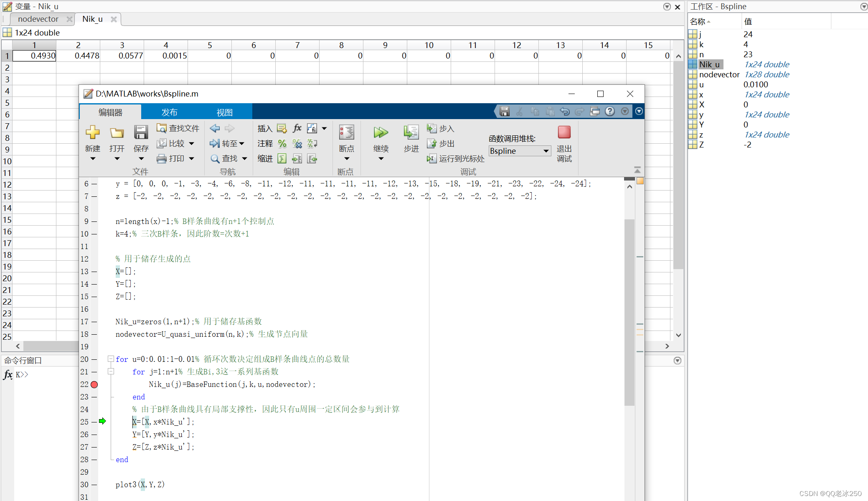Select Nik_u in the workspace list
Image resolution: width=868 pixels, height=501 pixels.
coord(709,64)
